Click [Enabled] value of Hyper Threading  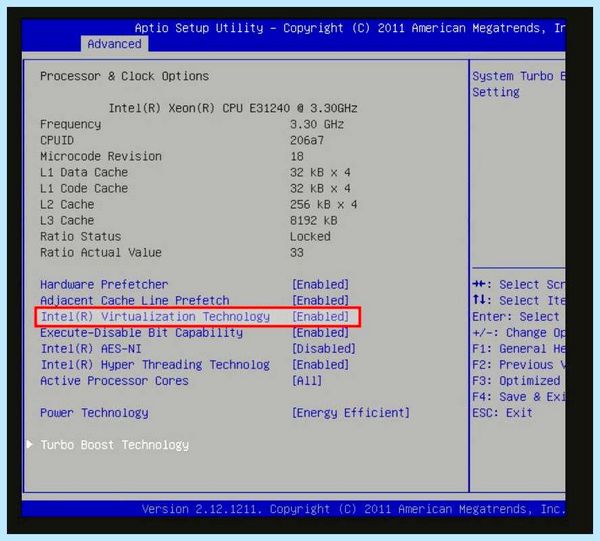tap(321, 365)
